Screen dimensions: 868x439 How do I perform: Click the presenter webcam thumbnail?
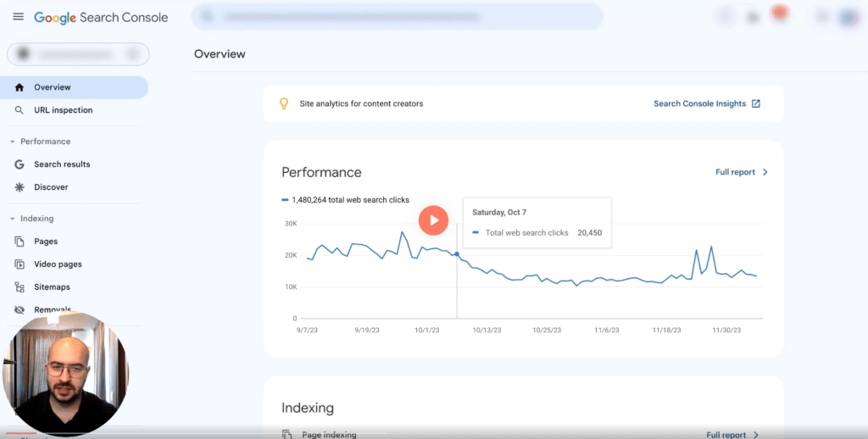coord(65,374)
